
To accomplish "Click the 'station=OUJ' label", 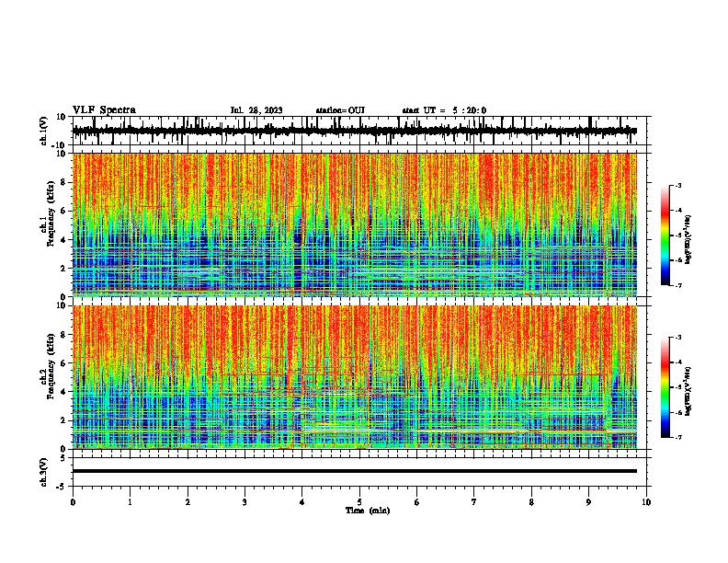I will tap(340, 110).
